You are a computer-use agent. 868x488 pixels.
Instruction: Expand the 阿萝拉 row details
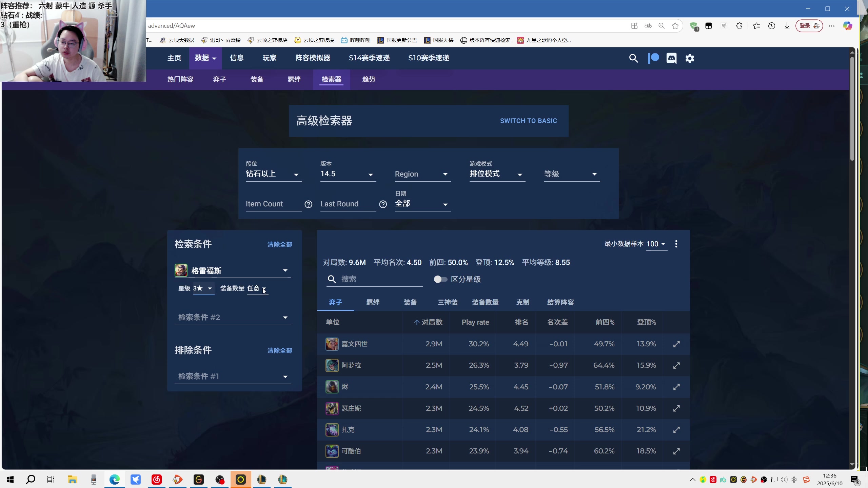[x=676, y=365]
